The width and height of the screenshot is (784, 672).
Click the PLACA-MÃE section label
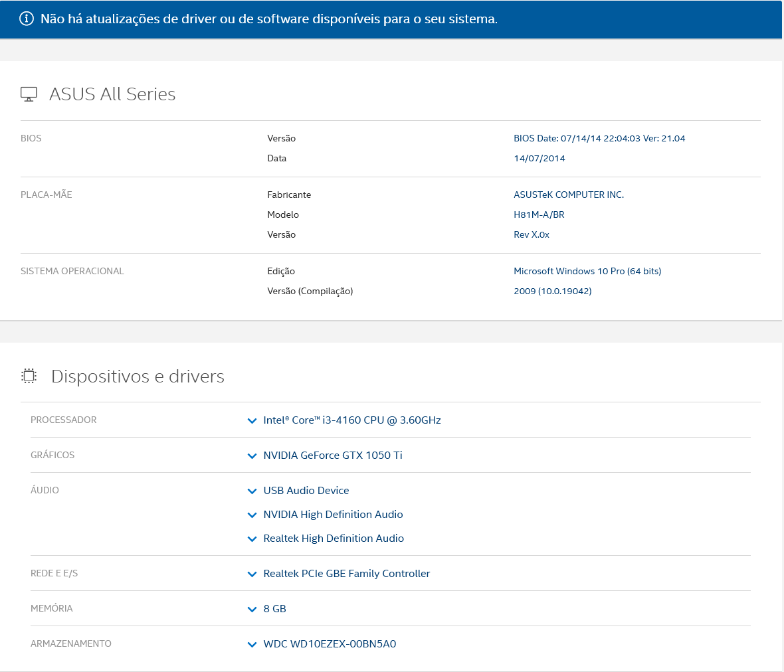tap(46, 195)
